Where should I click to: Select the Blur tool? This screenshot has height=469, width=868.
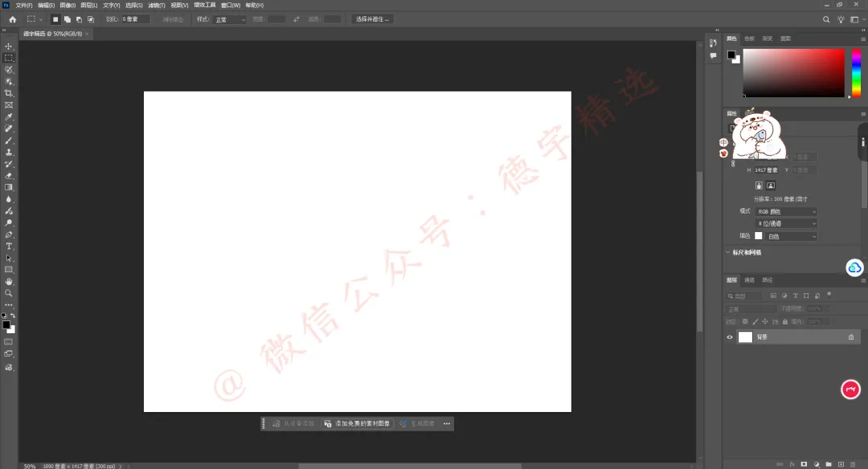point(9,199)
